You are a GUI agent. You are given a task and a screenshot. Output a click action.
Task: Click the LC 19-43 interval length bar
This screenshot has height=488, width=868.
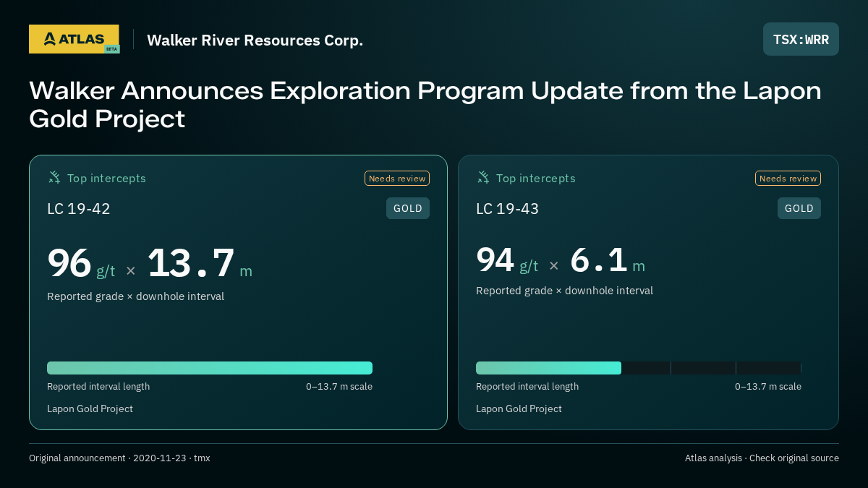click(639, 368)
